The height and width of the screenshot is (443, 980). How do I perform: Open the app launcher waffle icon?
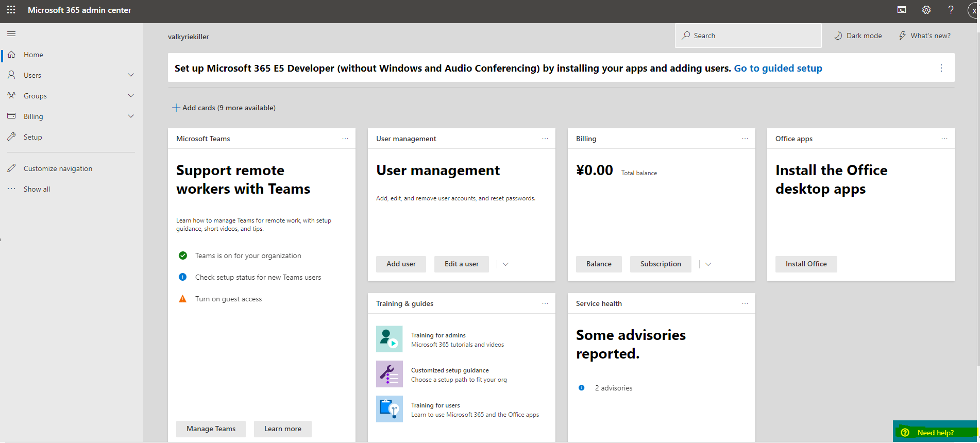(x=11, y=10)
